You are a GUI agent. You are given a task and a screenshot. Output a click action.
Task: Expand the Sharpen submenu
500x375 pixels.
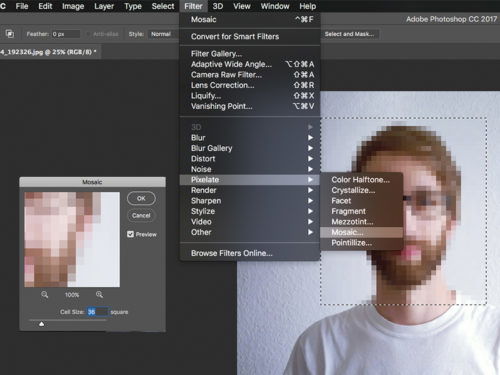pyautogui.click(x=250, y=201)
